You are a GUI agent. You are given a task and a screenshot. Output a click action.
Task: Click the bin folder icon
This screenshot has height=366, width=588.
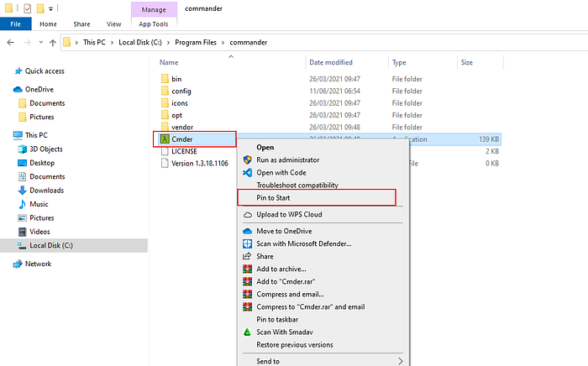point(165,79)
